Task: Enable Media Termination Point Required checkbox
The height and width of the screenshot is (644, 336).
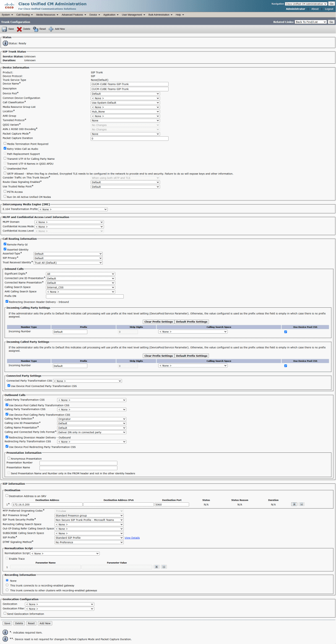Action: (x=5, y=143)
